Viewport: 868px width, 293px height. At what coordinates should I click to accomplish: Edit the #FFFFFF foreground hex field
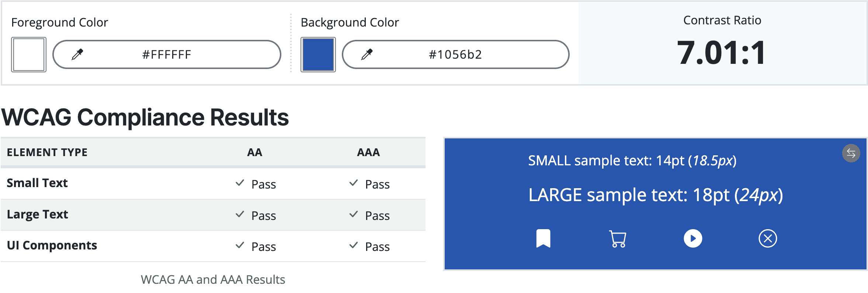coord(167,55)
